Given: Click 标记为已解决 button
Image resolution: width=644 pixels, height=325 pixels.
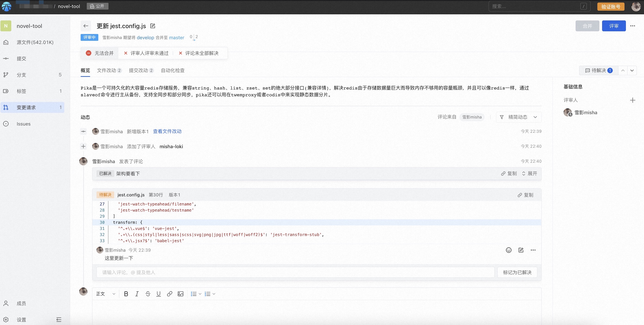Looking at the screenshot, I should click(517, 272).
